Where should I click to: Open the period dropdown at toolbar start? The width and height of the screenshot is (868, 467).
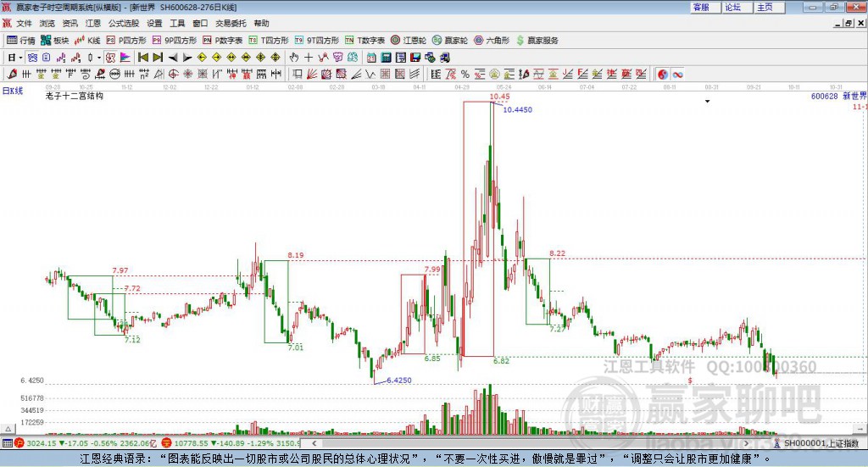pyautogui.click(x=13, y=58)
